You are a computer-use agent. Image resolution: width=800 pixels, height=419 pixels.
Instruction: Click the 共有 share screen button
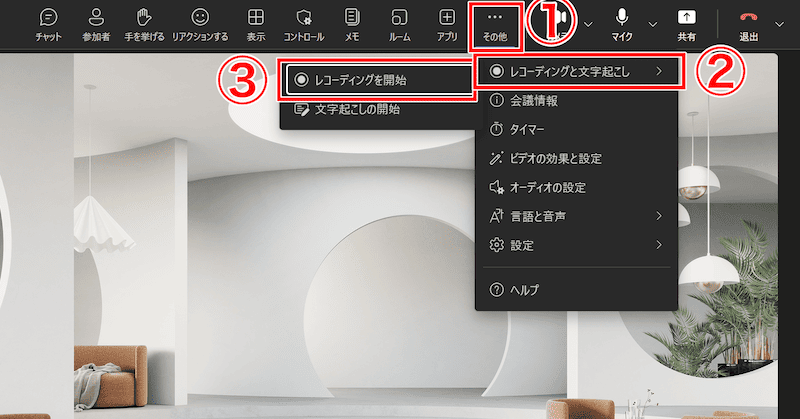[x=687, y=24]
